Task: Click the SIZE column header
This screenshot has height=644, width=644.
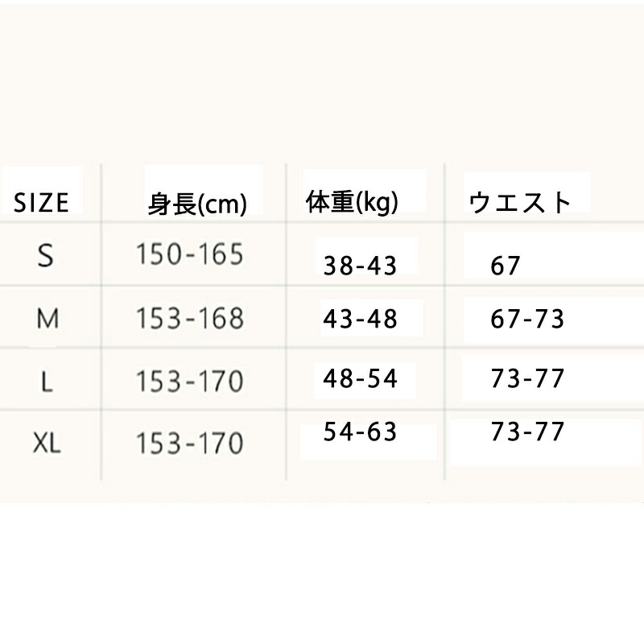Action: [x=41, y=204]
